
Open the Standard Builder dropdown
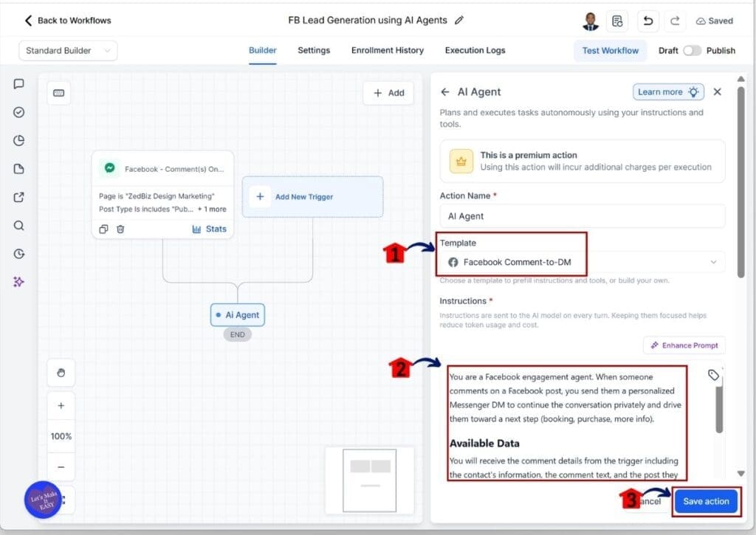pyautogui.click(x=68, y=51)
